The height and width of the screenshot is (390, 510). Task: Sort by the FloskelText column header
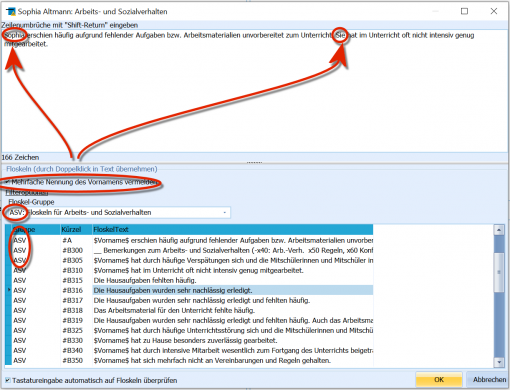point(232,229)
